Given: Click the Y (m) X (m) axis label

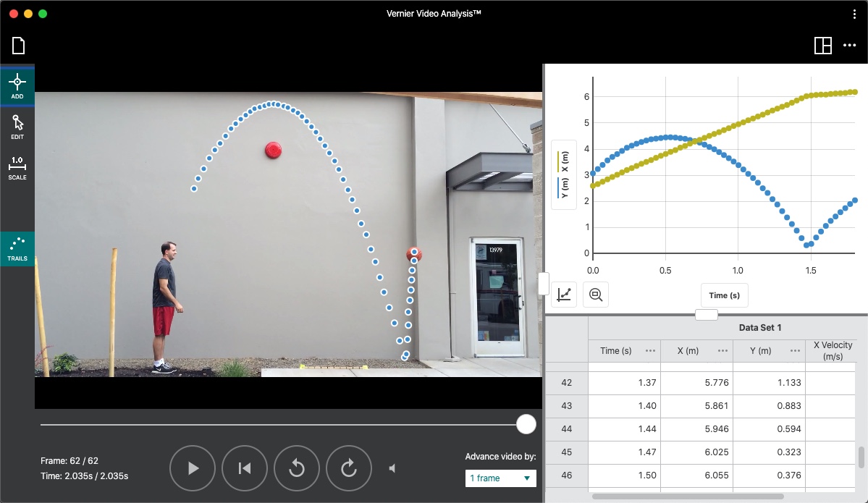Looking at the screenshot, I should click(564, 174).
